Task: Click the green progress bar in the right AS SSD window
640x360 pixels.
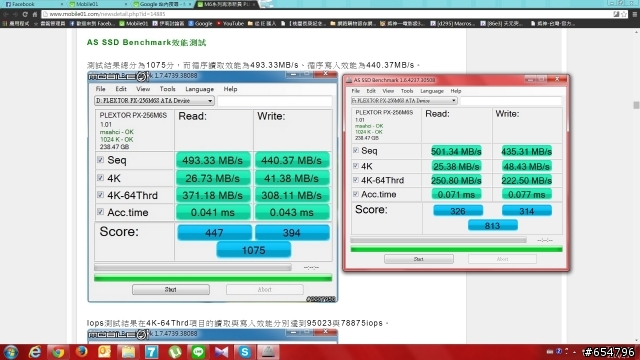Action: click(x=456, y=249)
